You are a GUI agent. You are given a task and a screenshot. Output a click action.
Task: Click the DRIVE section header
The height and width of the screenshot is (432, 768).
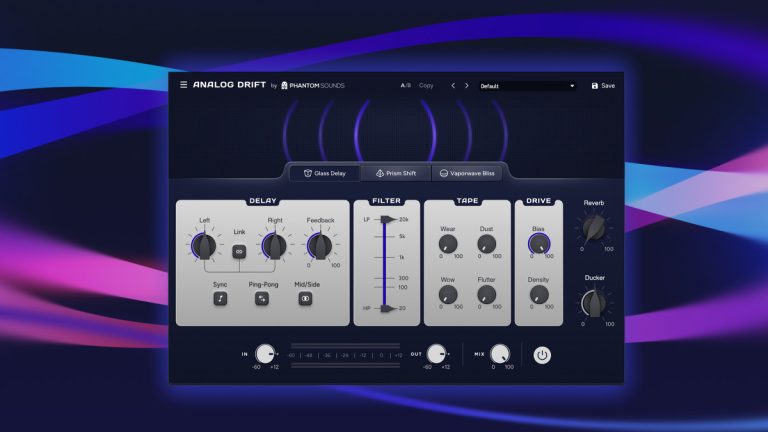(x=538, y=201)
